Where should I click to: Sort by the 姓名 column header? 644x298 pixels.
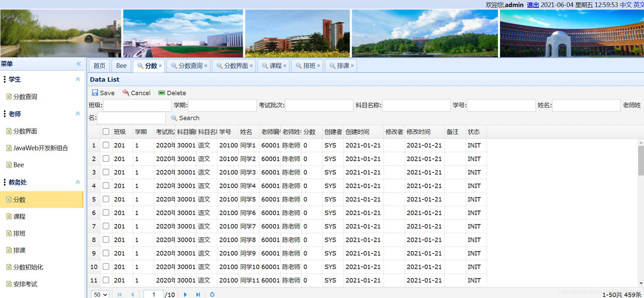click(249, 132)
